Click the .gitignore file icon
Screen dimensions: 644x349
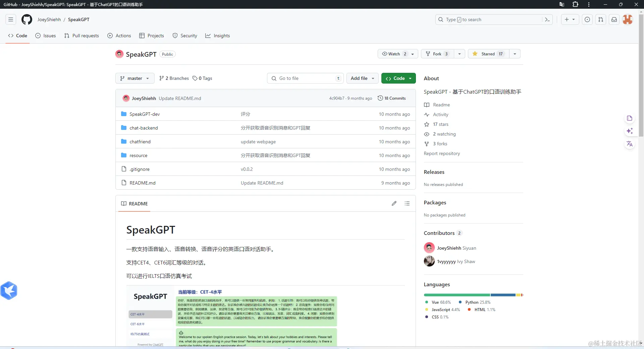pos(124,169)
